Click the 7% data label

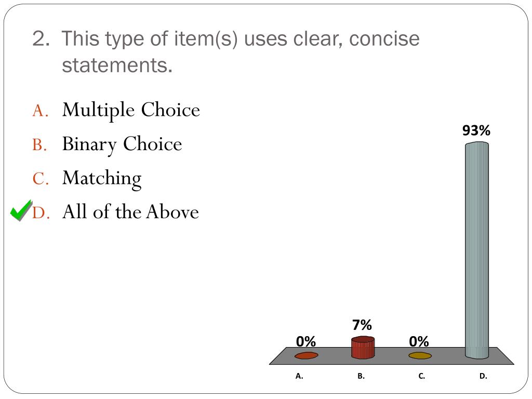coord(362,325)
